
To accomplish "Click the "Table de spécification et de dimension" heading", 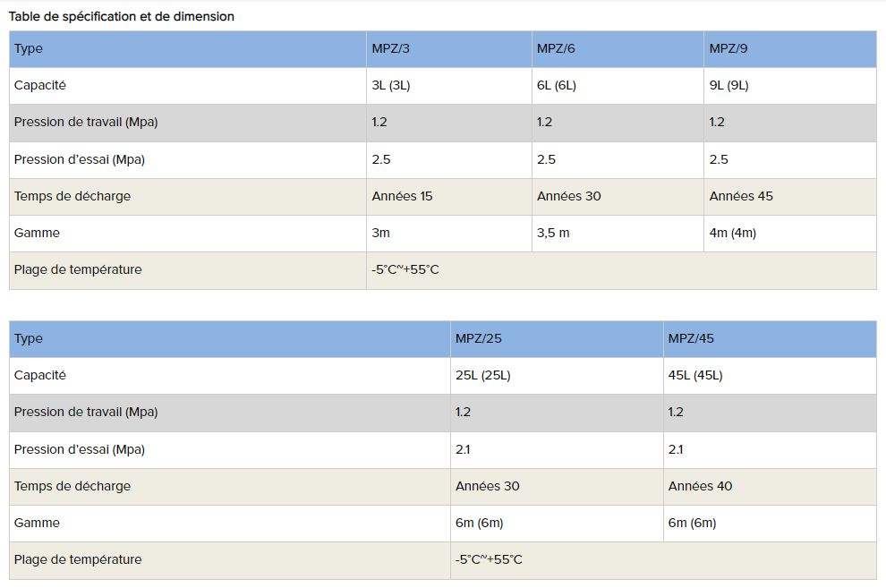I will tap(122, 16).
